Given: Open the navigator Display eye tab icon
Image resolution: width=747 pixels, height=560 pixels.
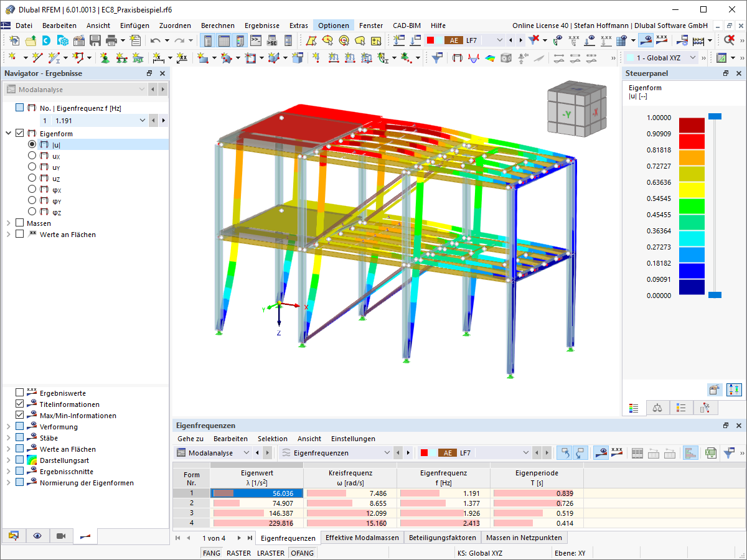Looking at the screenshot, I should tap(37, 536).
